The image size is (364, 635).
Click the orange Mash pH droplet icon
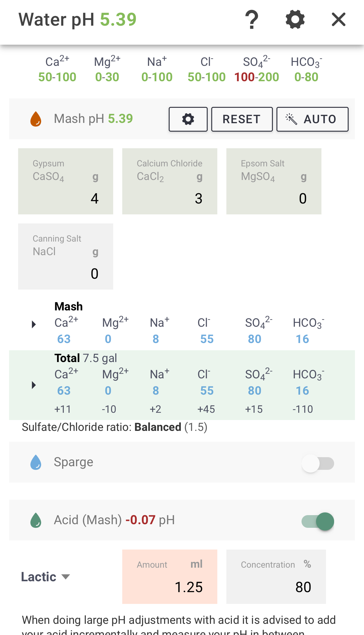36,119
